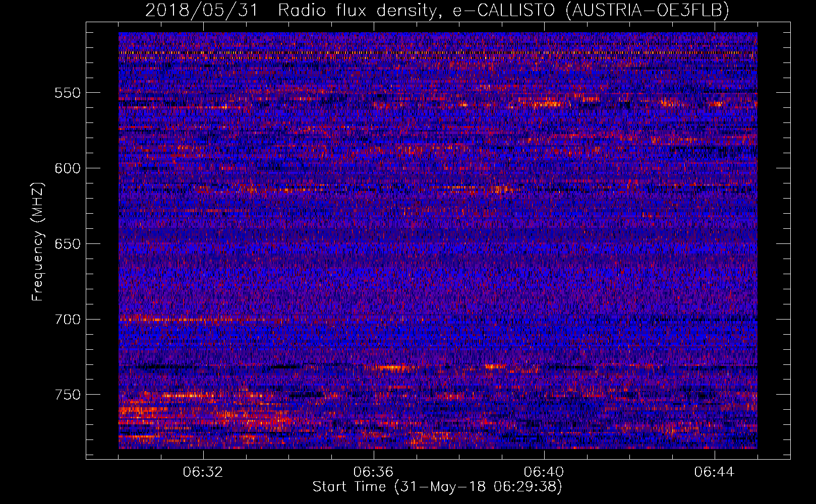The height and width of the screenshot is (504, 816).
Task: Click the 'Frequency (MHZ)' axis label
Action: [38, 241]
